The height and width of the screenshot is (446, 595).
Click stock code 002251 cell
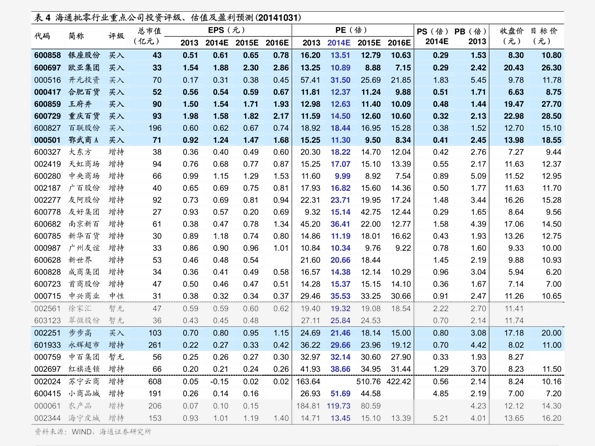click(x=47, y=333)
